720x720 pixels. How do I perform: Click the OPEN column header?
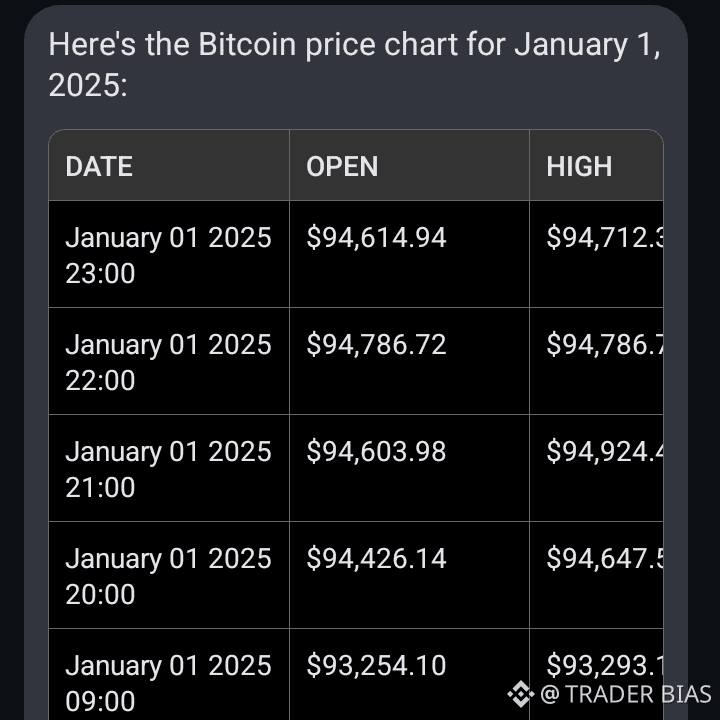point(342,166)
